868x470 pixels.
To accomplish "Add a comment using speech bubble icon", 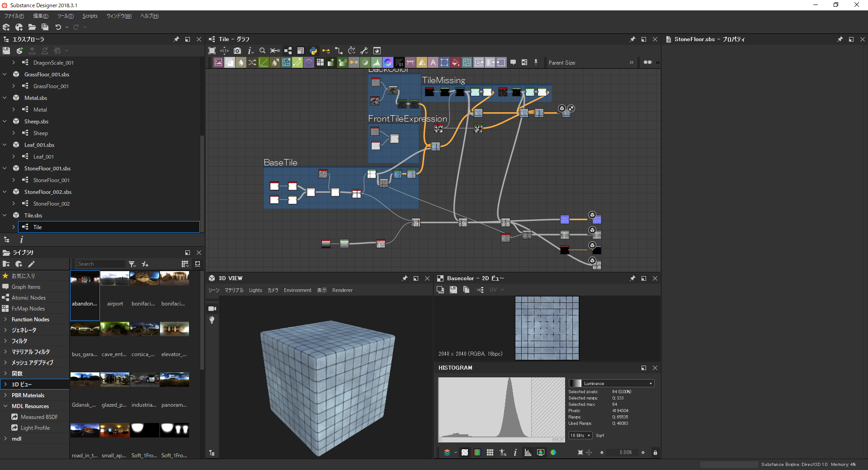I will (x=513, y=62).
